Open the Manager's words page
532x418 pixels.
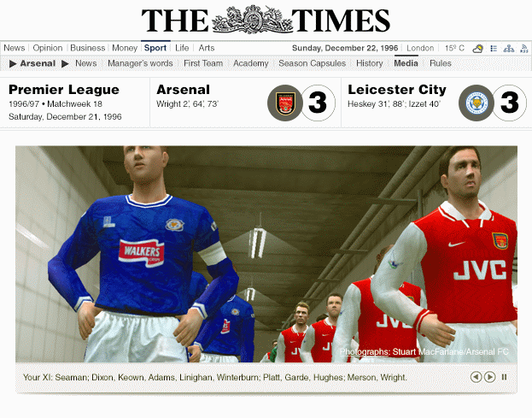click(x=140, y=63)
